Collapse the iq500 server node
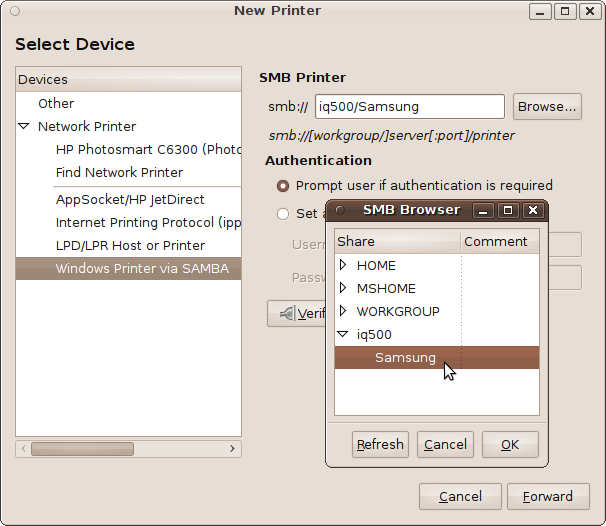Screen dimensions: 606x526 343,334
